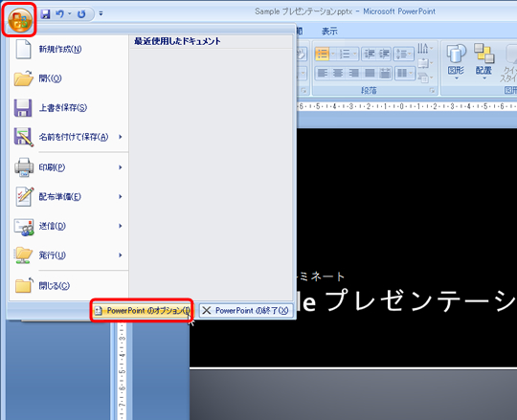The width and height of the screenshot is (517, 420).
Task: Open the 表示 ribbon tab
Action: pos(329,32)
